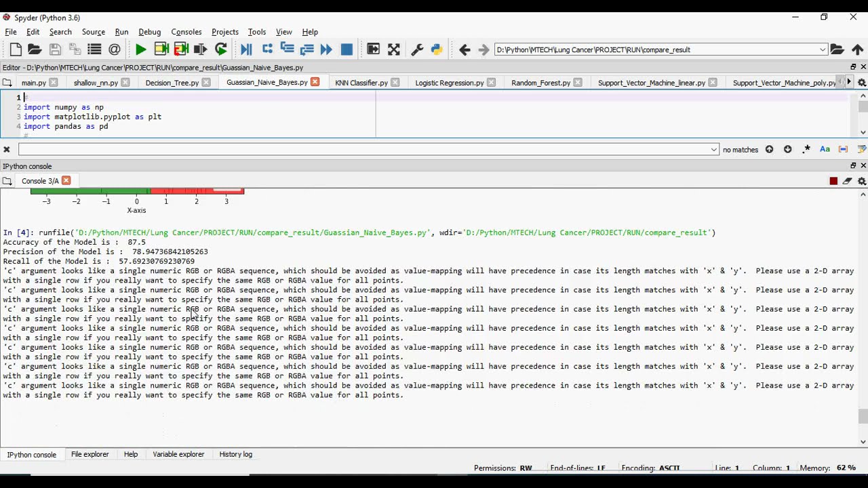Switch to the Decision_Tree.py tab

(x=172, y=83)
